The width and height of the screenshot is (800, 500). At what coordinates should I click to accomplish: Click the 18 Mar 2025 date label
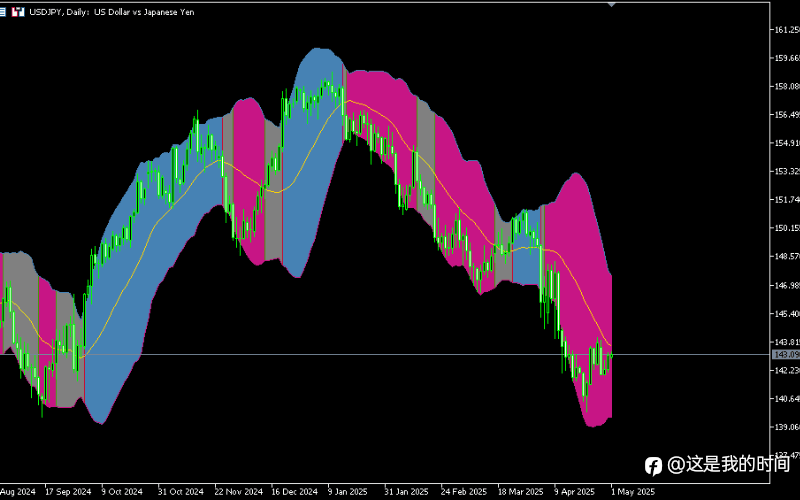click(x=521, y=492)
